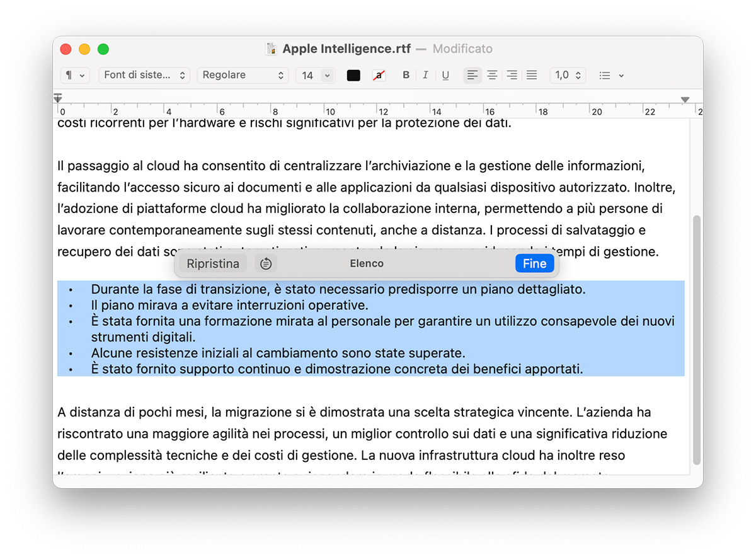756x557 pixels.
Task: Open the Font di sistema font family dropdown
Action: (x=144, y=75)
